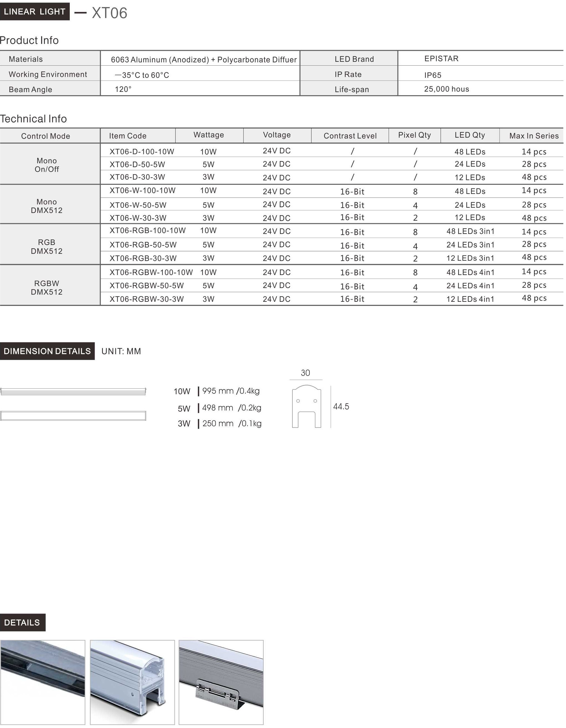
Task: Click the Technical Info heading
Action: tap(33, 119)
